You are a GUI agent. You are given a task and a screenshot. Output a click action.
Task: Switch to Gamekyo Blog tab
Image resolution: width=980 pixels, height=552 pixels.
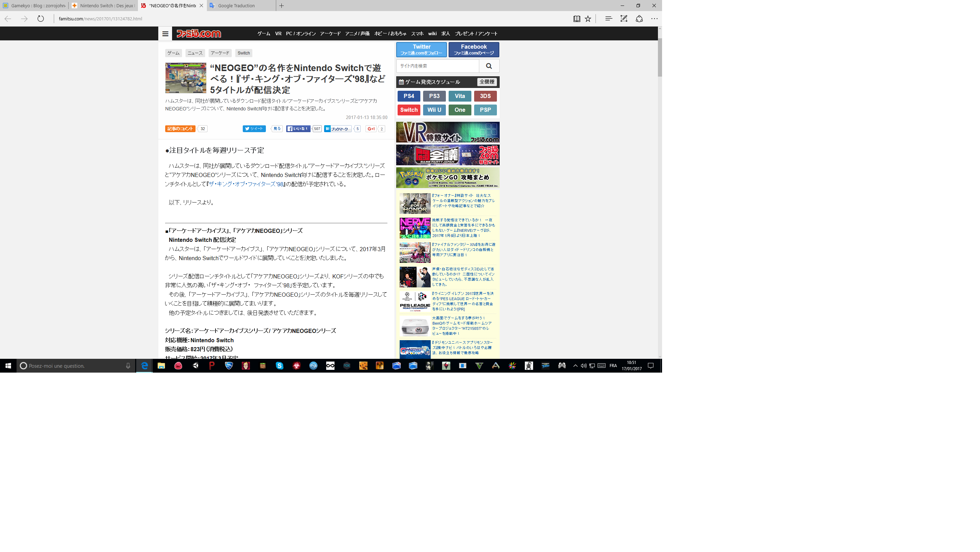click(x=34, y=6)
